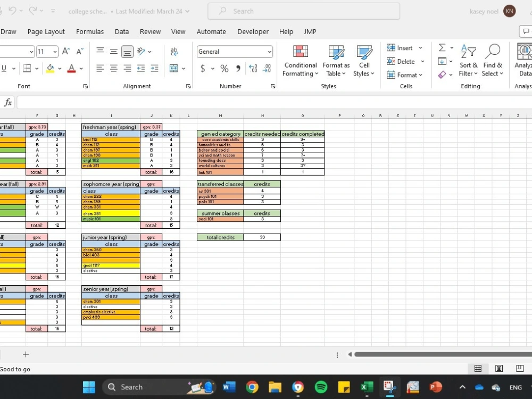Click the Cell Styles button
Screen dimensions: 532x399
[x=364, y=61]
